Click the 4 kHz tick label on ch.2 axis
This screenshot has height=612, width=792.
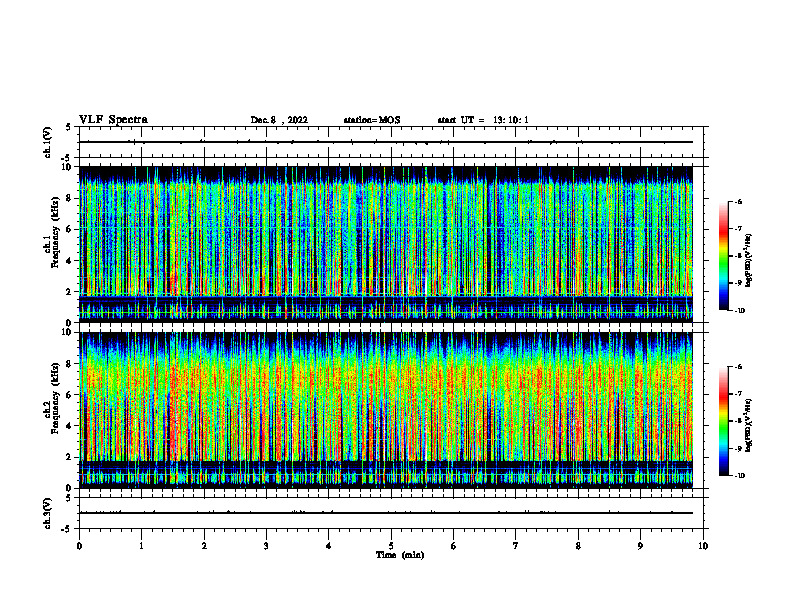pyautogui.click(x=70, y=426)
